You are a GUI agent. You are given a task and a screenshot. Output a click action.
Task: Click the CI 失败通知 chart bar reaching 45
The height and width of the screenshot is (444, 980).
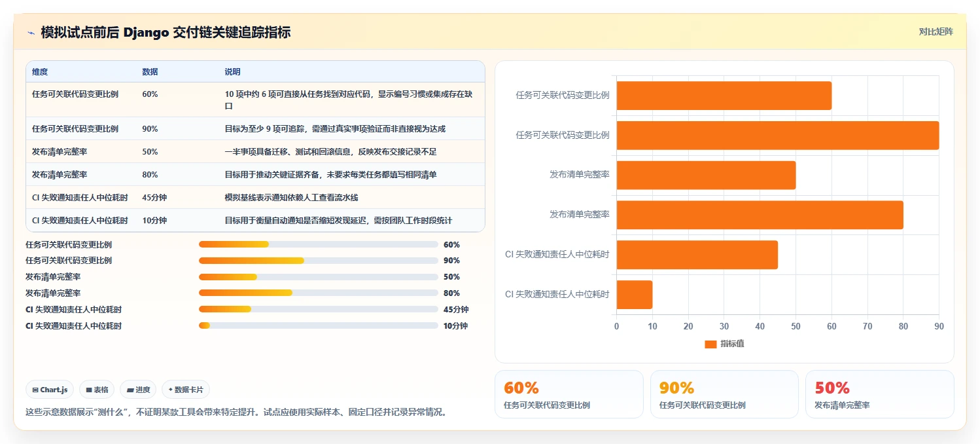click(697, 255)
